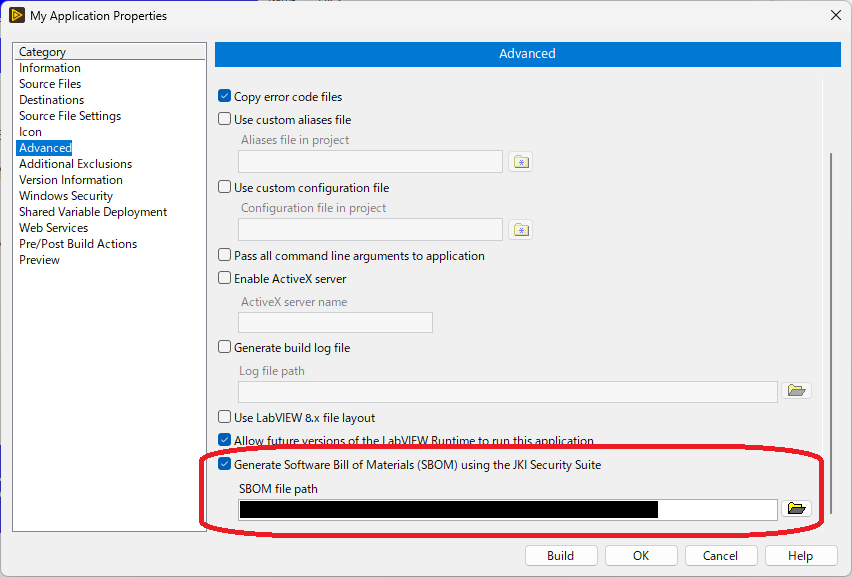Viewport: 852px width, 577px height.
Task: Click the ActiveX server name field
Action: coord(335,322)
